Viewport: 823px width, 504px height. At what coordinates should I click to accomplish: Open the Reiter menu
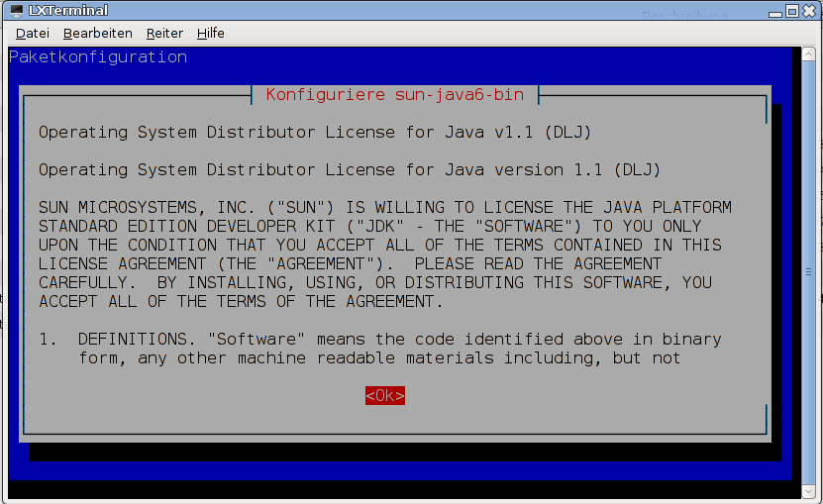[164, 33]
